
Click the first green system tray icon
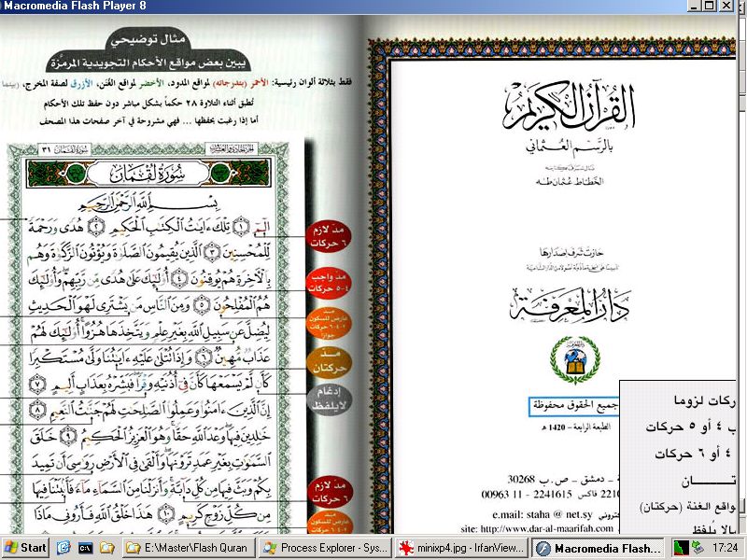tap(681, 548)
